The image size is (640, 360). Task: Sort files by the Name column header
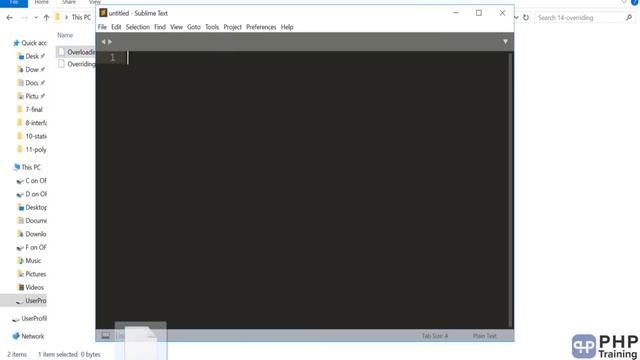click(65, 35)
